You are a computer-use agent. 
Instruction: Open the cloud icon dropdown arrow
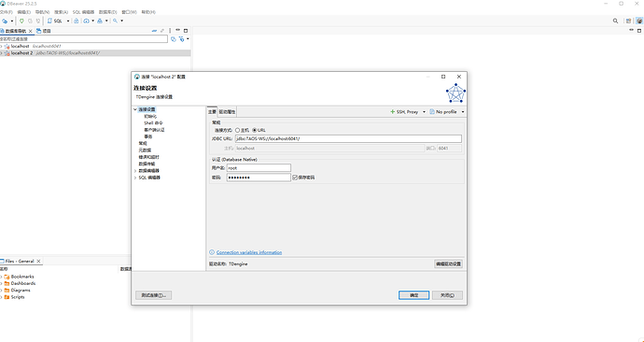point(92,21)
